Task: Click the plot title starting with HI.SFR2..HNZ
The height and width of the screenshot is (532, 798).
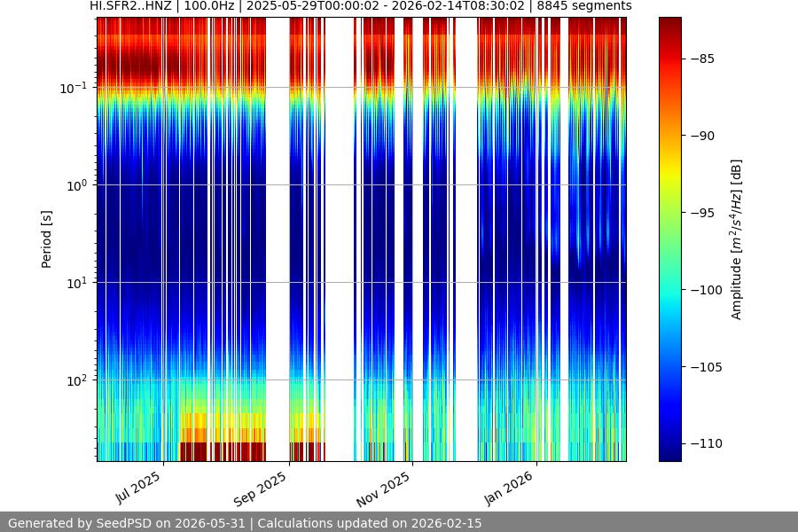Action: point(360,6)
